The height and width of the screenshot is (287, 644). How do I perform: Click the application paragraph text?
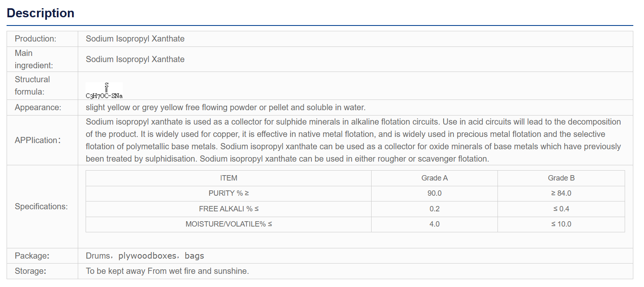pos(353,140)
